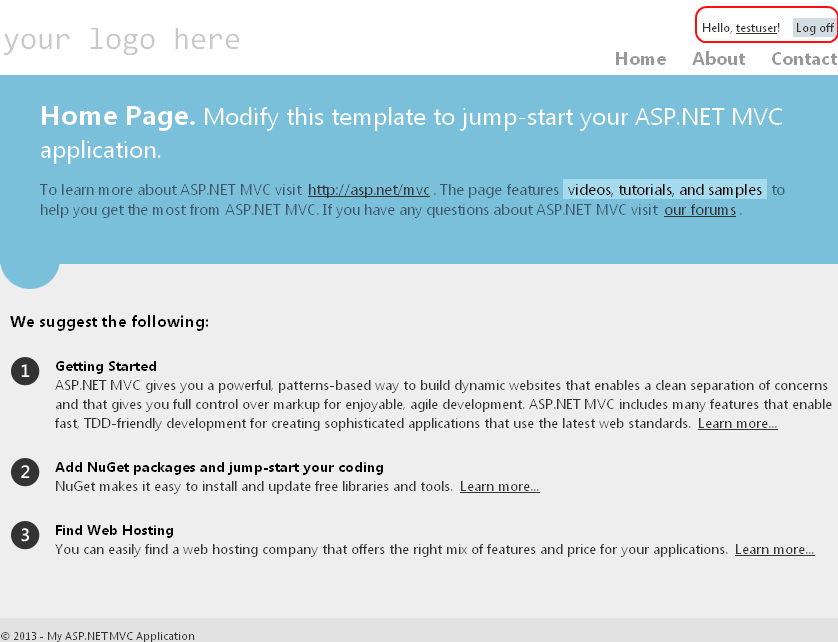Viewport: 838px width, 642px height.
Task: Click the number 2 circle icon
Action: pos(25,472)
